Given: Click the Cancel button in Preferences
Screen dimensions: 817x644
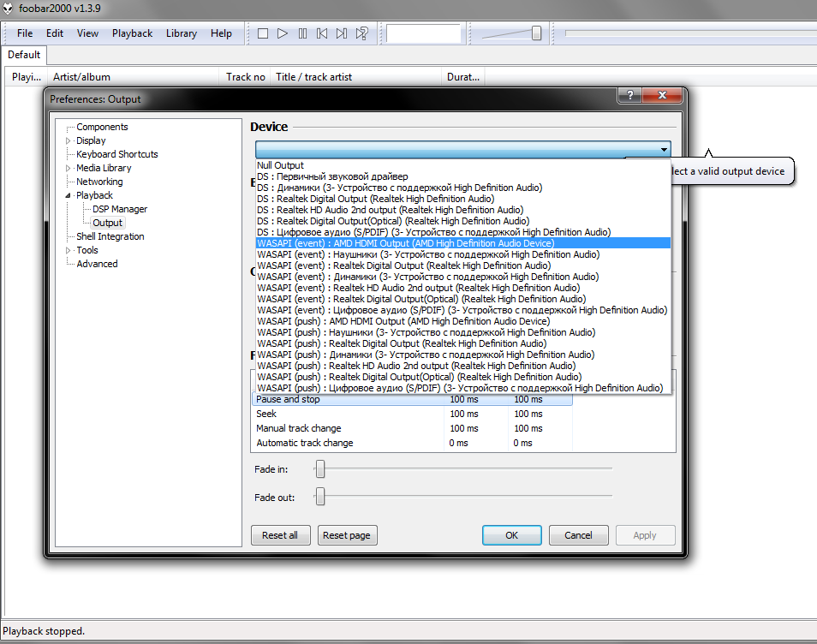Looking at the screenshot, I should point(578,535).
